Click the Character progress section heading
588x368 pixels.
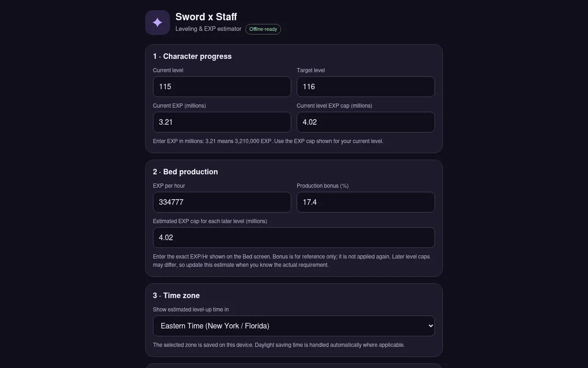(x=192, y=56)
